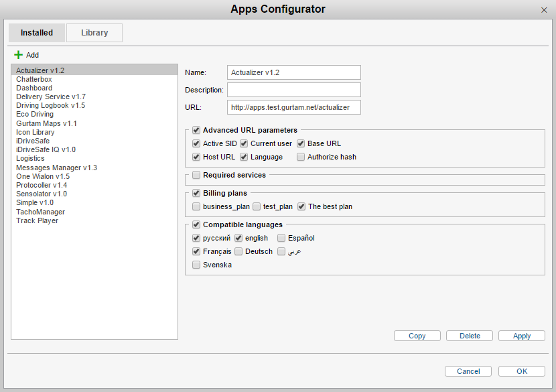The height and width of the screenshot is (392, 556).
Task: Enable the Authorize hash option
Action: [x=301, y=157]
